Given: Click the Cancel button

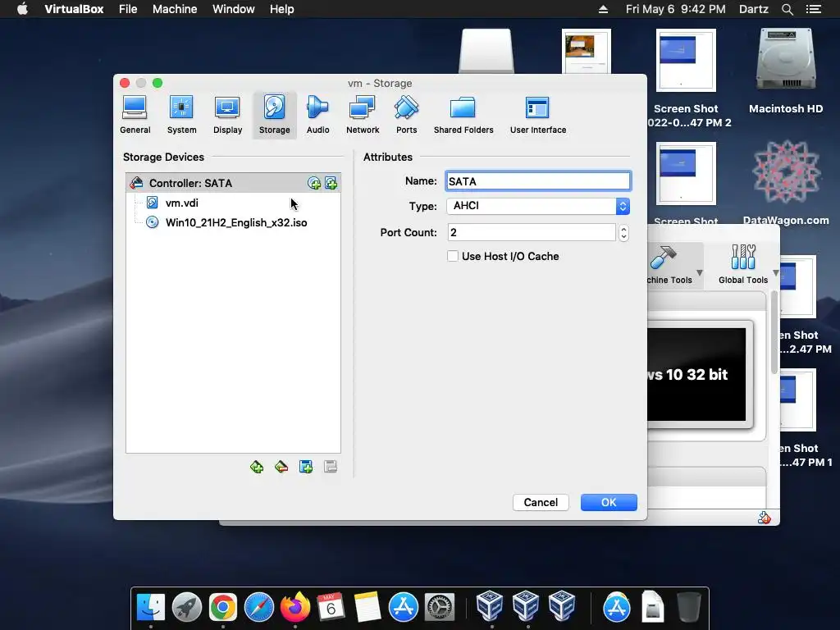Looking at the screenshot, I should pyautogui.click(x=541, y=503).
